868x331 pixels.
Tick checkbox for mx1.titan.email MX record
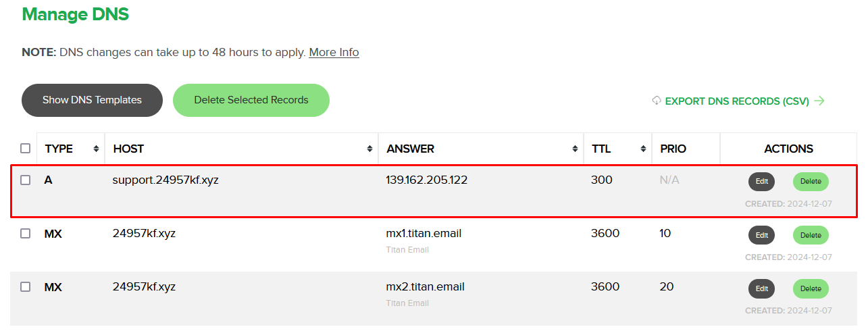[26, 234]
